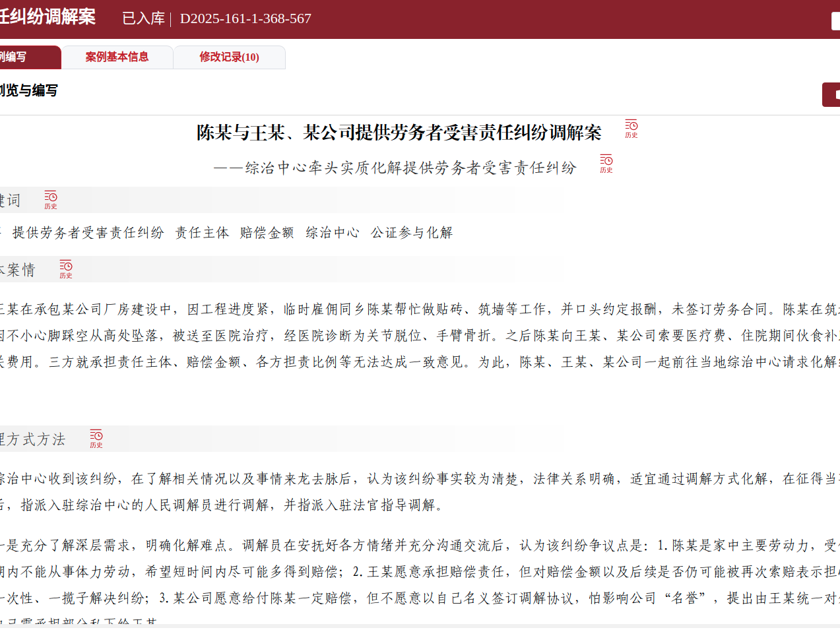The image size is (840, 630).
Task: Switch to the 案例基本信息 tab
Action: coord(117,57)
